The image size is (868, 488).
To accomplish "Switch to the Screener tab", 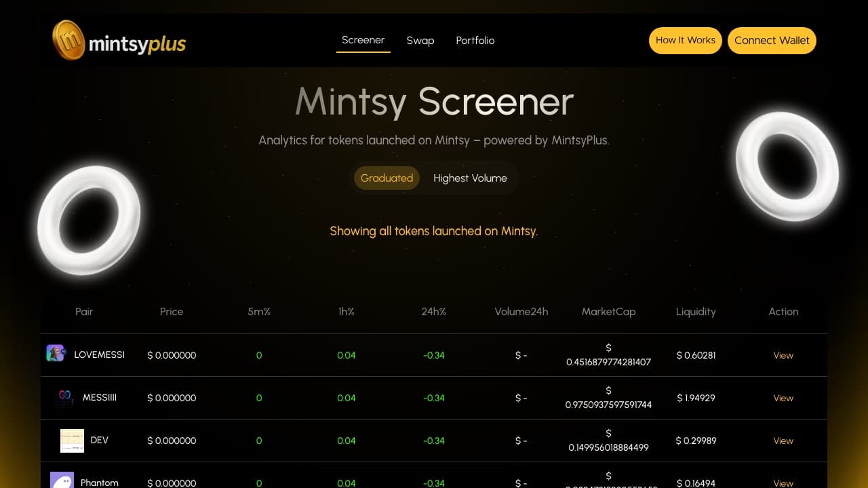I will [363, 40].
